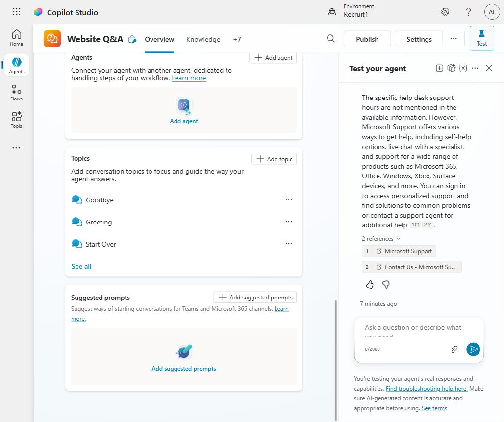The height and width of the screenshot is (422, 504).
Task: Expand the +7 more tabs
Action: point(237,39)
